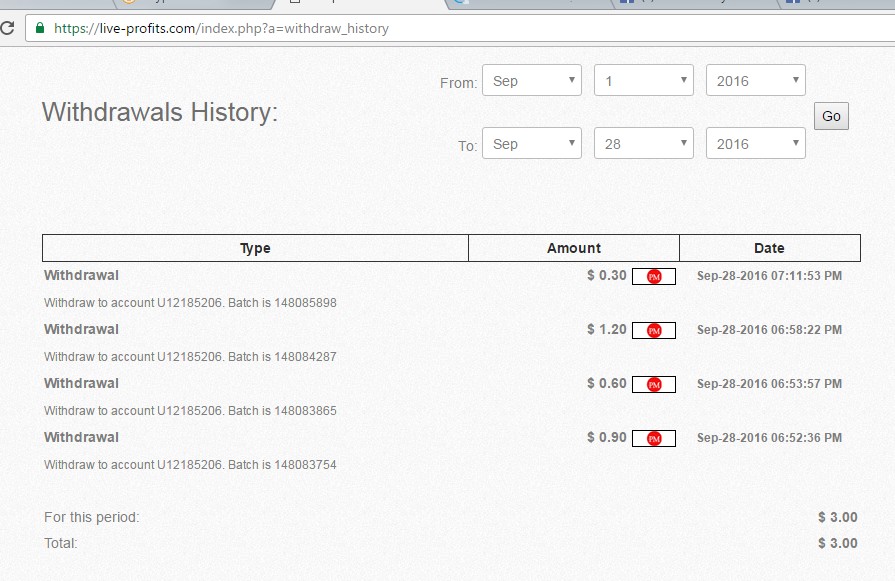
Task: Click the $ 1.20 amount
Action: point(607,329)
